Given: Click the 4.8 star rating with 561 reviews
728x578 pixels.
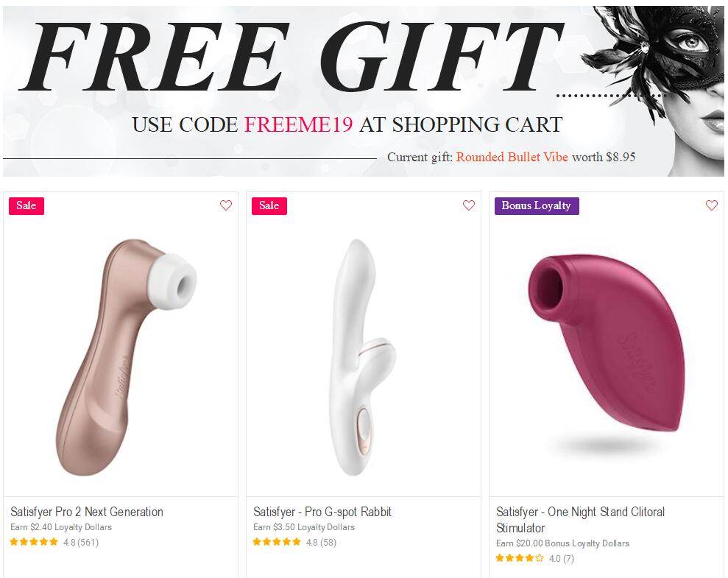Looking at the screenshot, I should tap(54, 542).
